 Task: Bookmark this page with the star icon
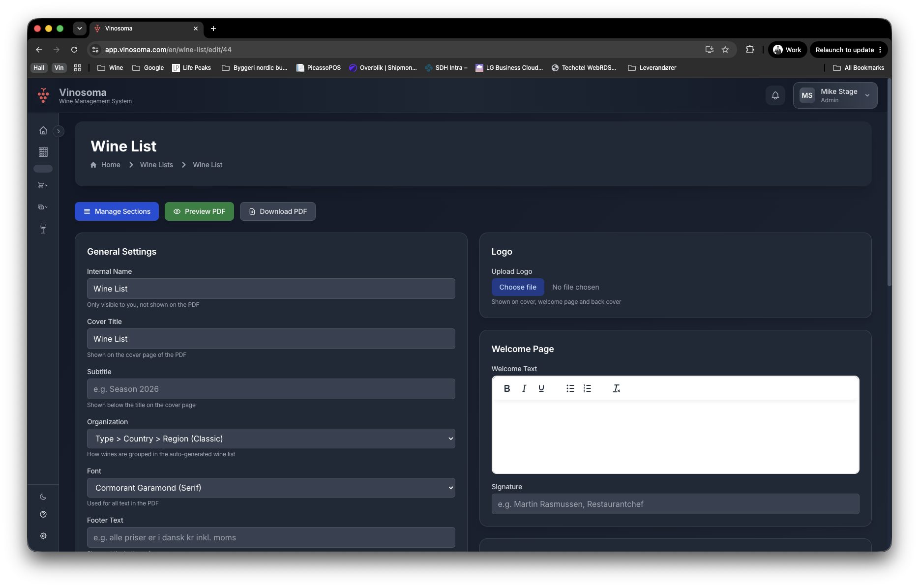tap(725, 50)
